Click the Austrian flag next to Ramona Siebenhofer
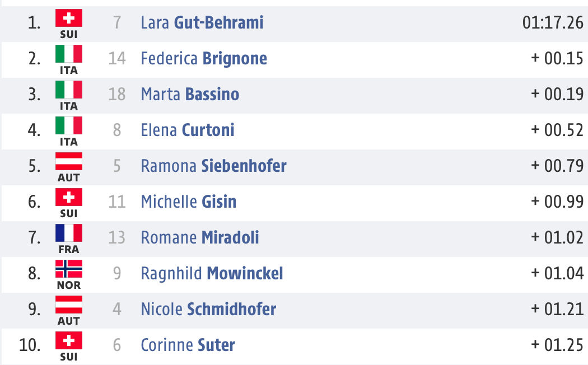Viewport: 588px width, 365px height. coord(69,161)
